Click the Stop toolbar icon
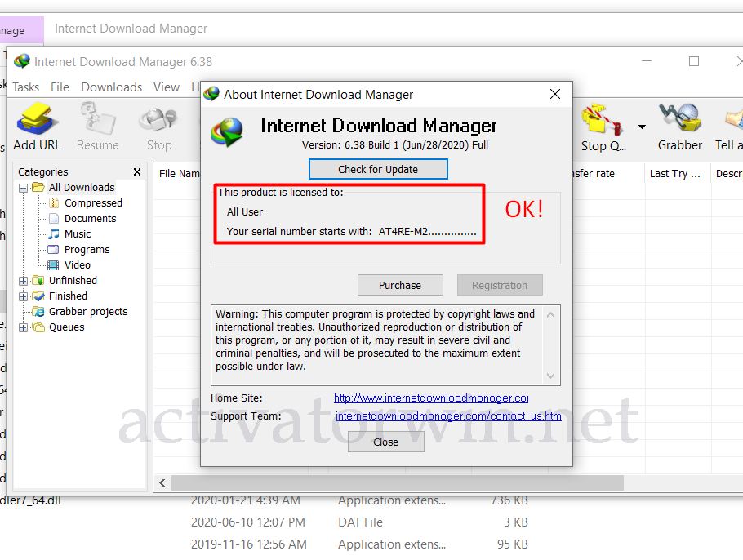 [x=158, y=119]
